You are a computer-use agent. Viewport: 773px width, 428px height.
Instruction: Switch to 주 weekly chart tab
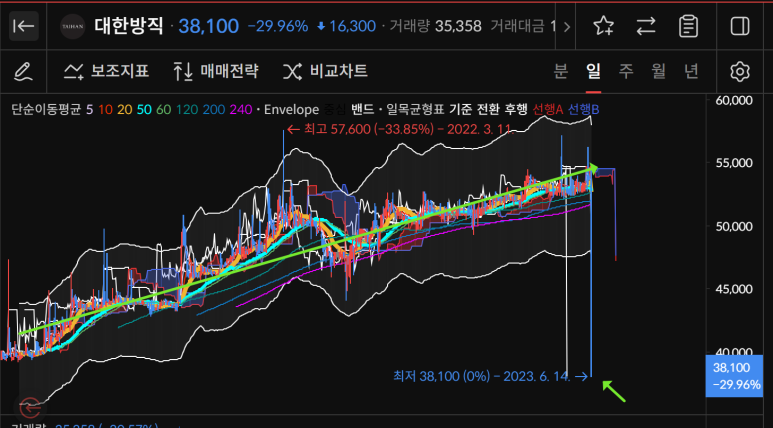626,71
